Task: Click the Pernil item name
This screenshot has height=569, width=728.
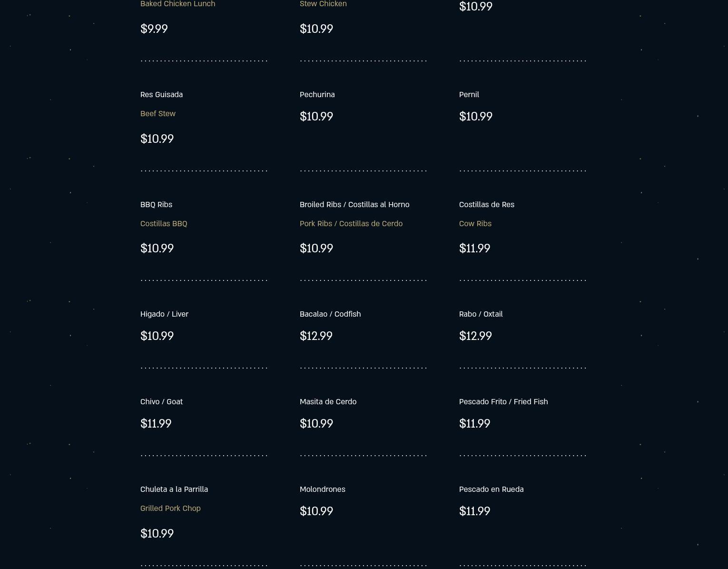Action: [469, 94]
